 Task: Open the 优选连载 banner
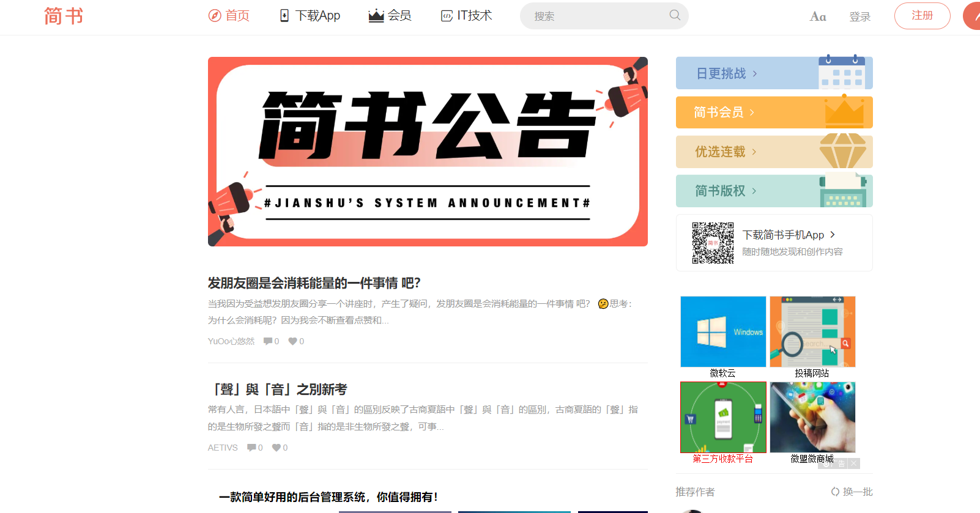774,152
